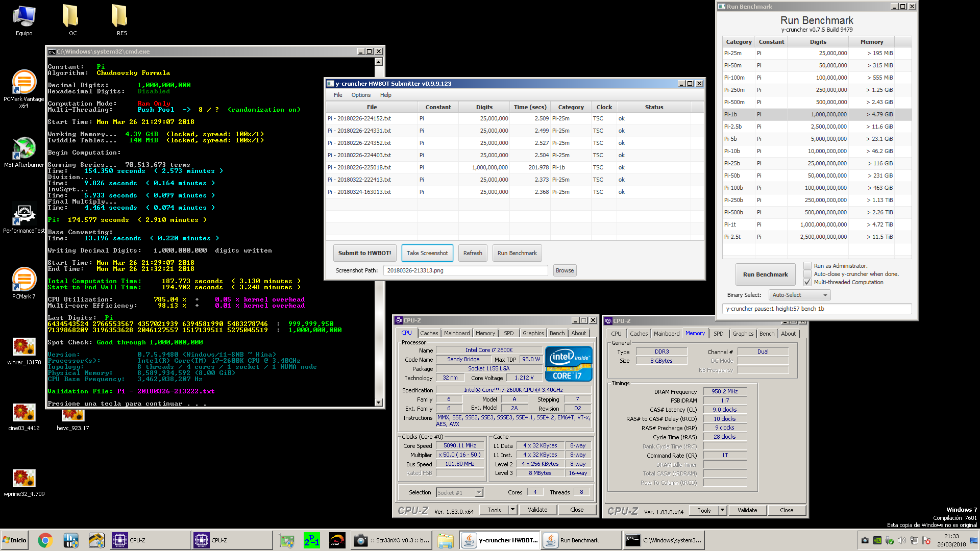This screenshot has width=980, height=551.
Task: Switch to first CPU-Z taskbar window
Action: pyautogui.click(x=150, y=540)
